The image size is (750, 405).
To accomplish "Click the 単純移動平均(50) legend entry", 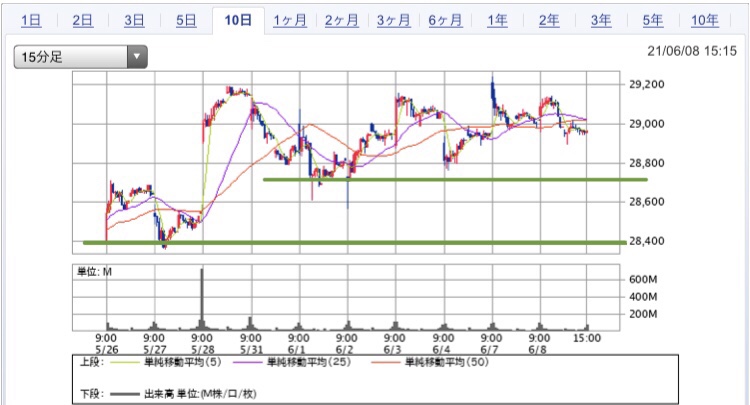I will [447, 362].
